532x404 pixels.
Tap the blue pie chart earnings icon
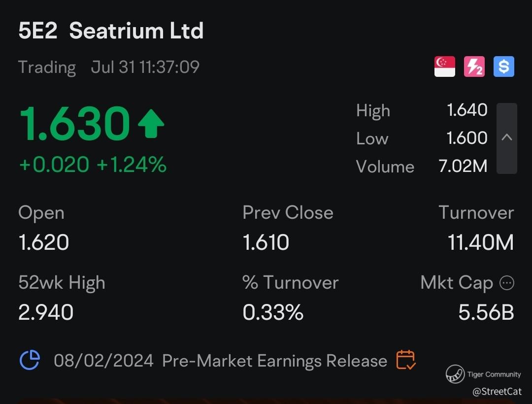tap(30, 360)
